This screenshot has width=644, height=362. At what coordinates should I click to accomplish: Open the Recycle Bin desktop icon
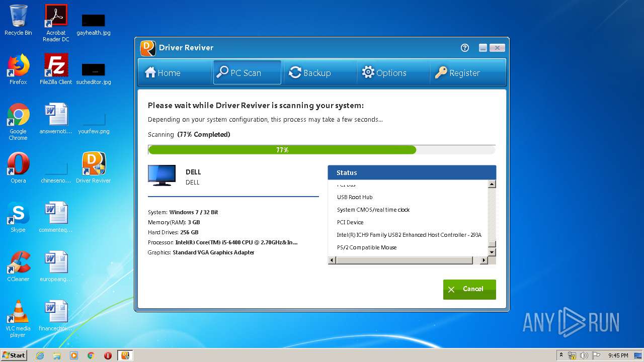click(x=18, y=20)
